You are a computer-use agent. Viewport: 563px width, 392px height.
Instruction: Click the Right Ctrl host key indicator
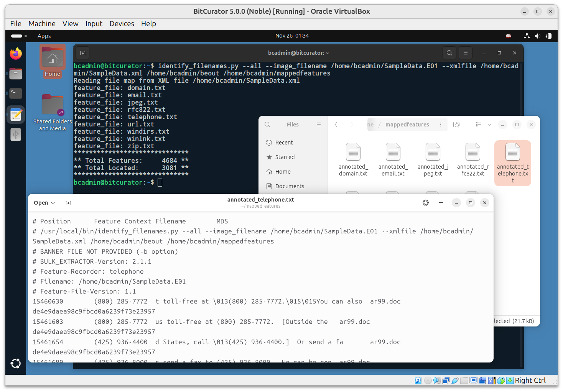(530, 380)
